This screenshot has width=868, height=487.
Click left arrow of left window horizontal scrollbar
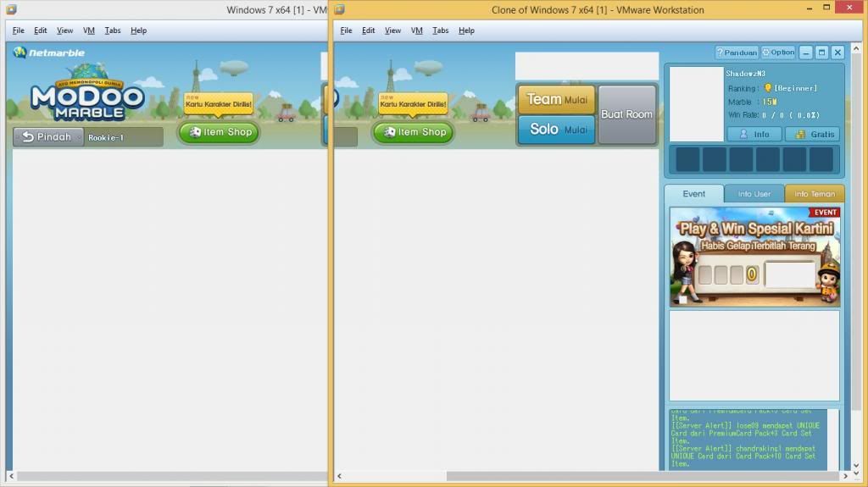12,476
